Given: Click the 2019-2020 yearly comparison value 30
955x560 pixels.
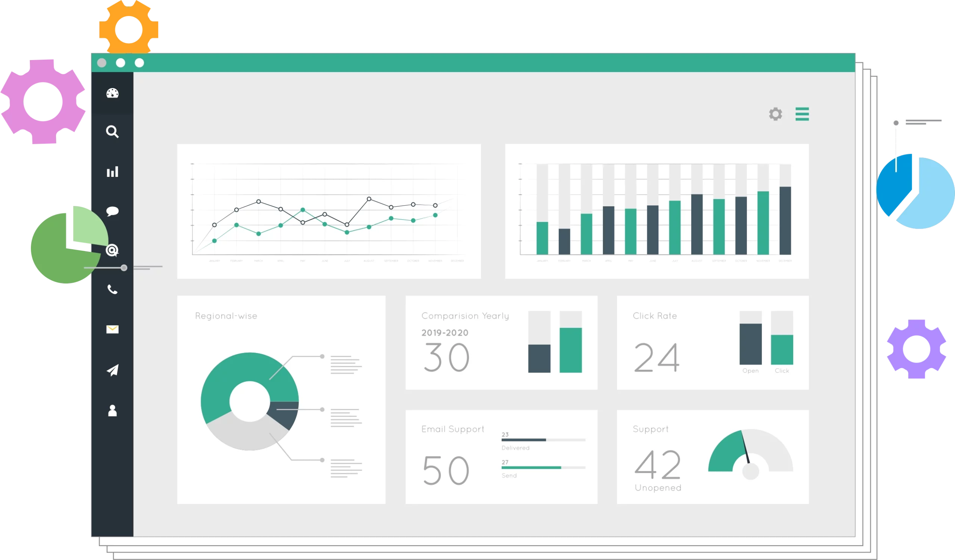Looking at the screenshot, I should (x=447, y=357).
